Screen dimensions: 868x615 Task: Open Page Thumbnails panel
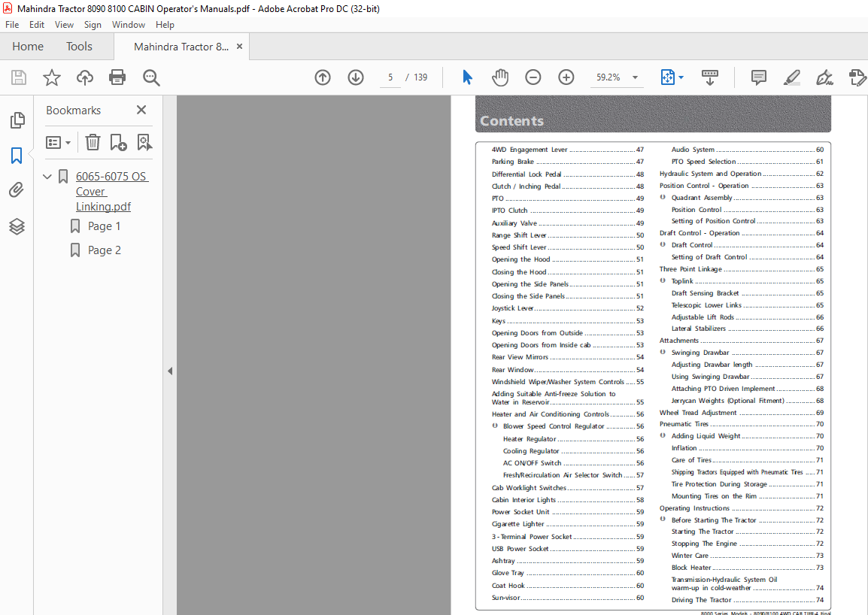click(x=17, y=120)
